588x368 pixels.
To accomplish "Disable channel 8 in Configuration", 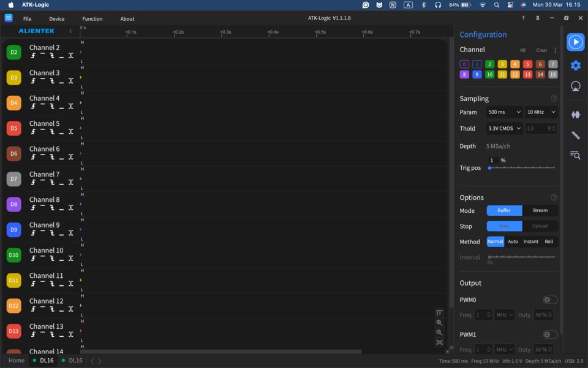I will click(x=464, y=74).
